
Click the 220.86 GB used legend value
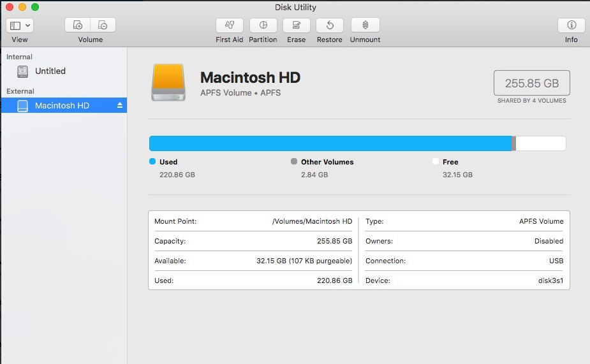point(177,175)
